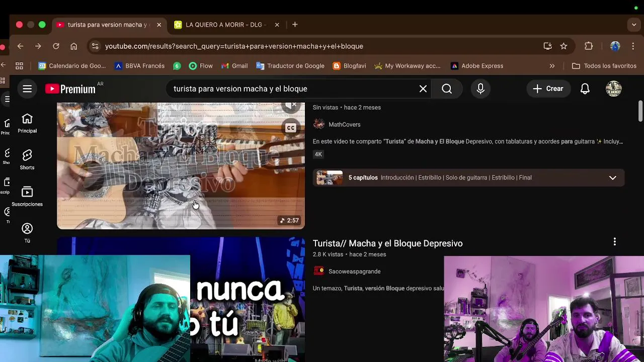Open the green 6 badge bookmark

tap(177, 66)
